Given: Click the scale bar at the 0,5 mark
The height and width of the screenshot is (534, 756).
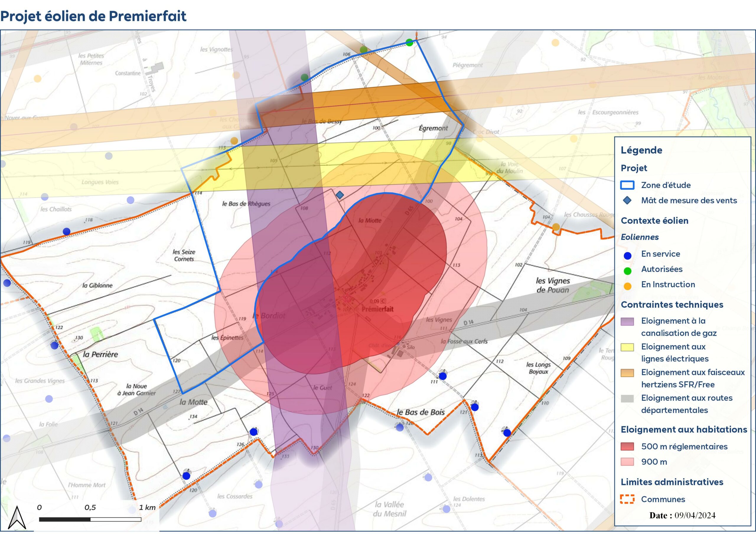Looking at the screenshot, I should pyautogui.click(x=90, y=519).
